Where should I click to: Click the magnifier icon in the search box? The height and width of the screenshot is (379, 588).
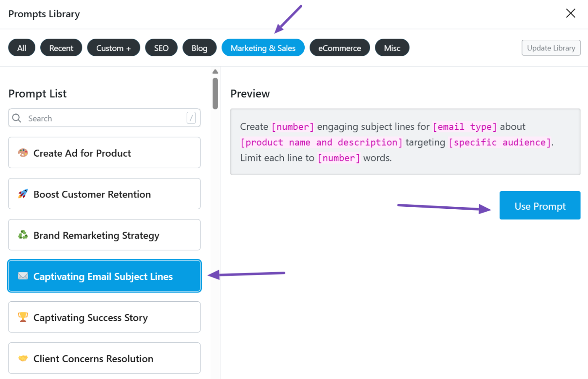17,118
